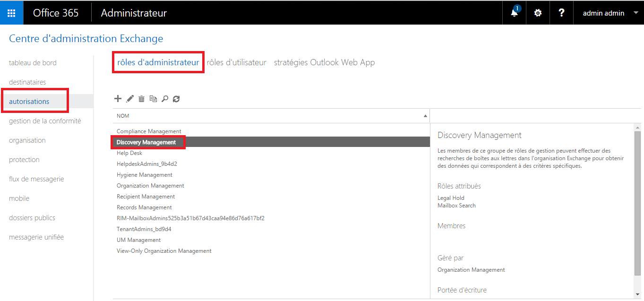Switch to rôles d'administrateur tab
Screen dimensions: 644x301
point(158,62)
